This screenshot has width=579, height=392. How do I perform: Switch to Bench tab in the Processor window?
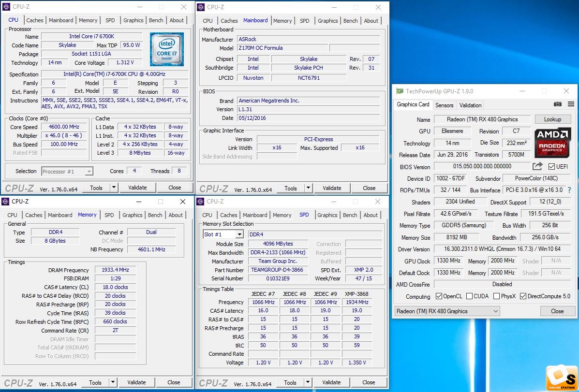(x=156, y=20)
